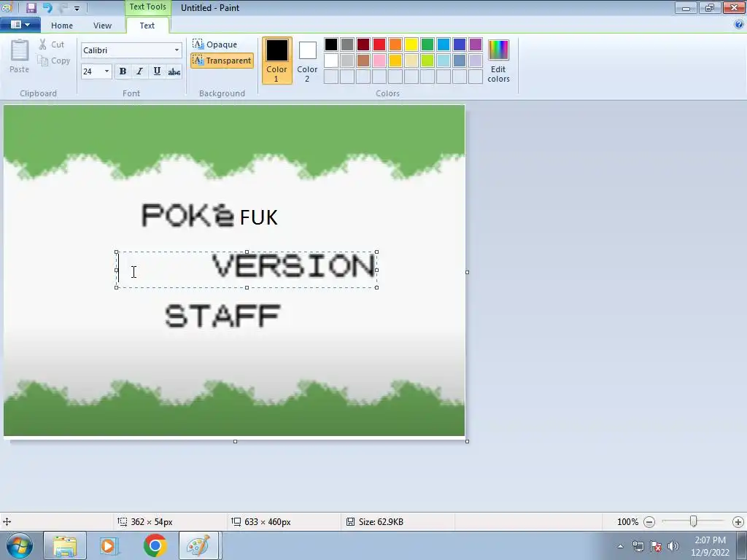
Task: Click the Paste clipboard button
Action: [20, 56]
